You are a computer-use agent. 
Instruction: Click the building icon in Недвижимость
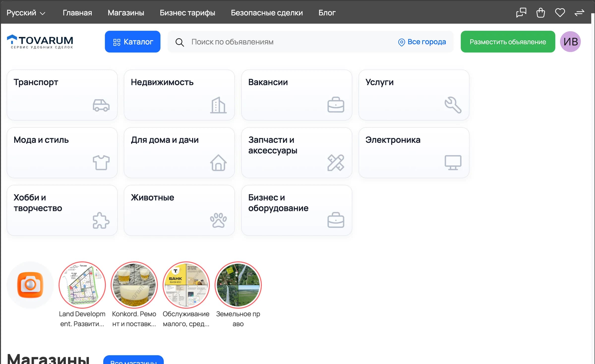point(218,105)
